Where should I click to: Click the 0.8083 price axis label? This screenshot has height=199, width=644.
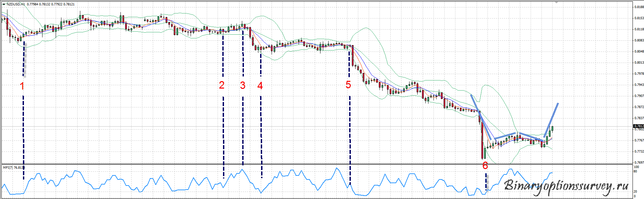click(639, 40)
